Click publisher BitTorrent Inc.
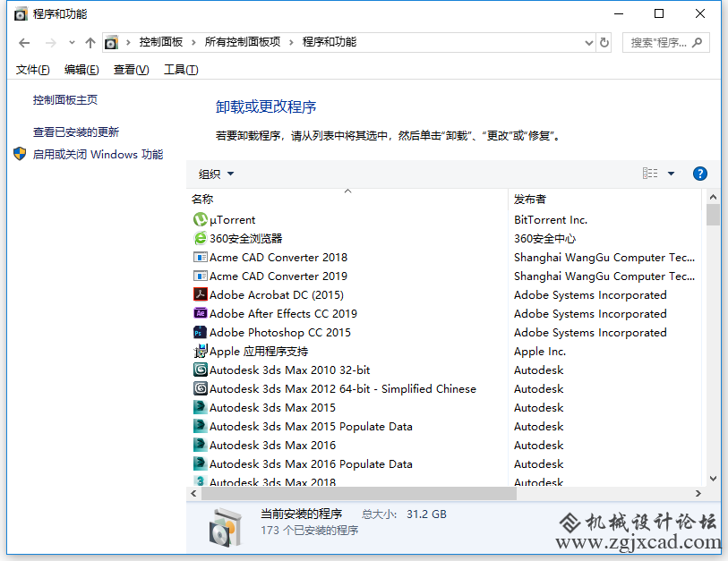 pos(551,220)
